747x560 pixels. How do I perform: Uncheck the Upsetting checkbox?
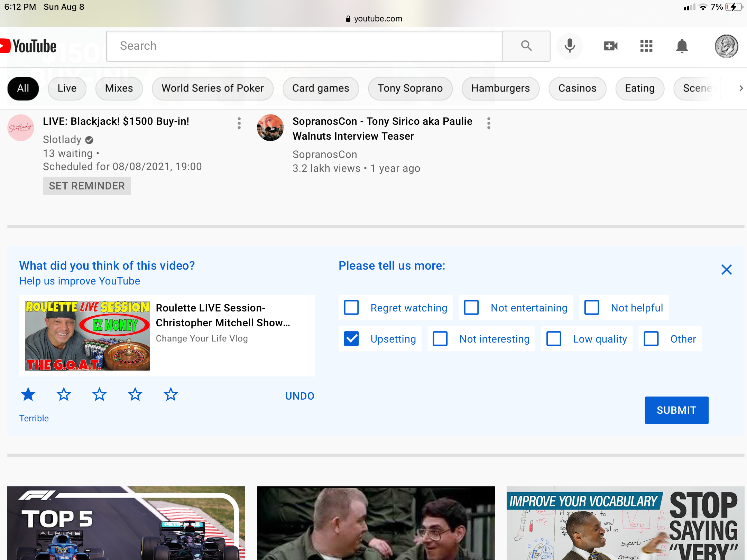[351, 338]
